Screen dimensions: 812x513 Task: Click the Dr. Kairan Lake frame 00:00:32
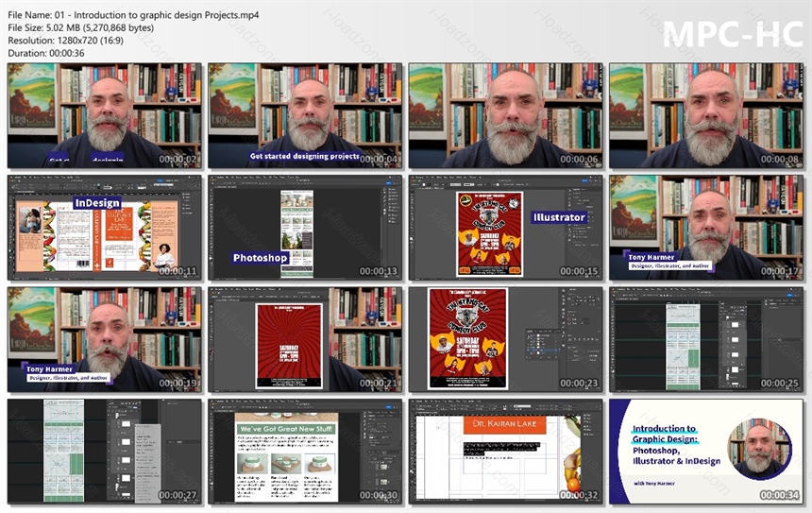[506, 452]
